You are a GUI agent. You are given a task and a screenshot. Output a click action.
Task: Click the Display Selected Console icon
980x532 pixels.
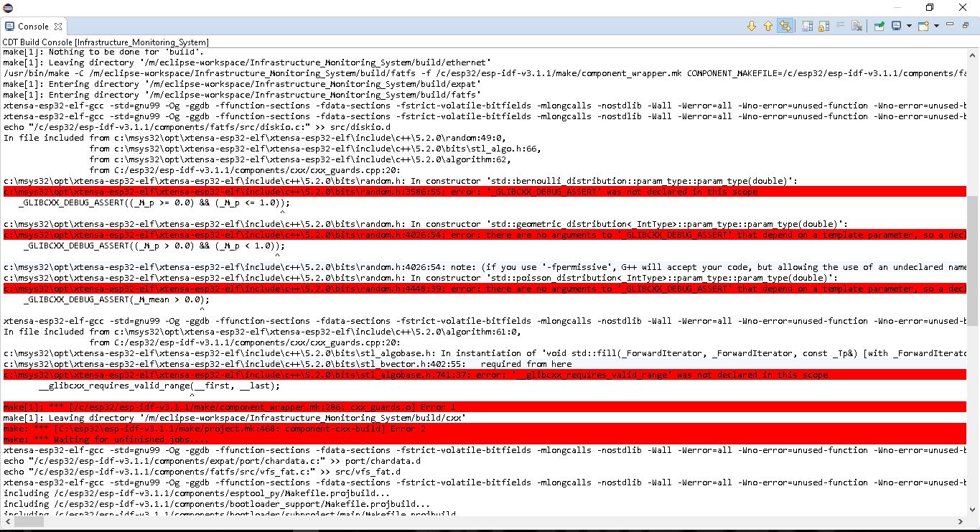[895, 26]
